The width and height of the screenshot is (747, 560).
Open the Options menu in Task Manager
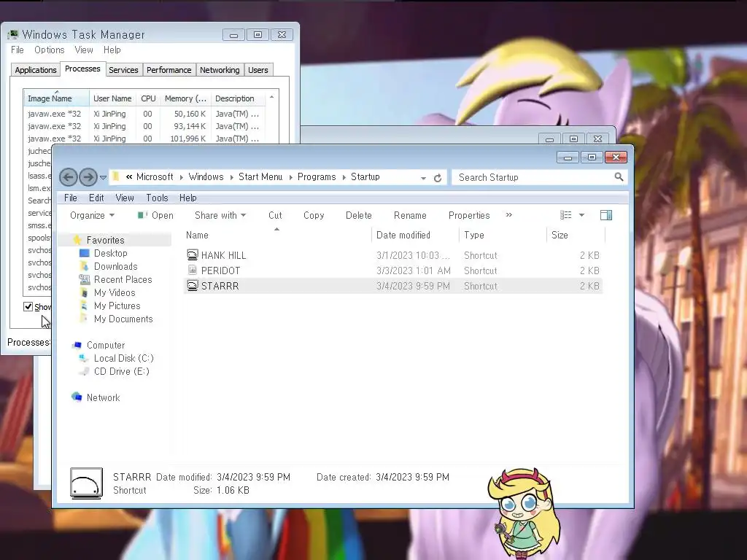click(49, 50)
